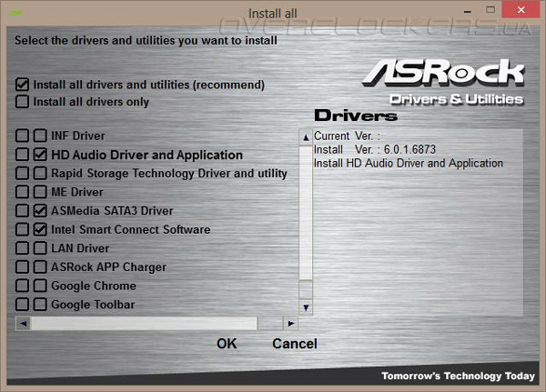Click the vertical scrollbar thumb of driver list
546x392 pixels.
coord(306,212)
